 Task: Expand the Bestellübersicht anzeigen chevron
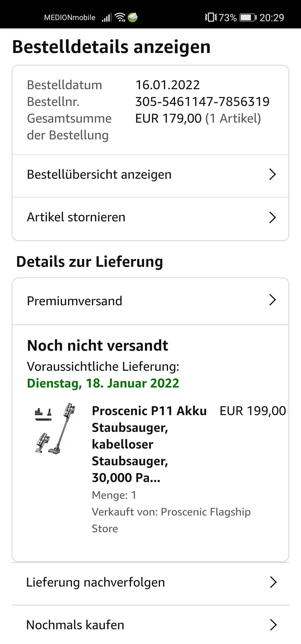click(272, 175)
